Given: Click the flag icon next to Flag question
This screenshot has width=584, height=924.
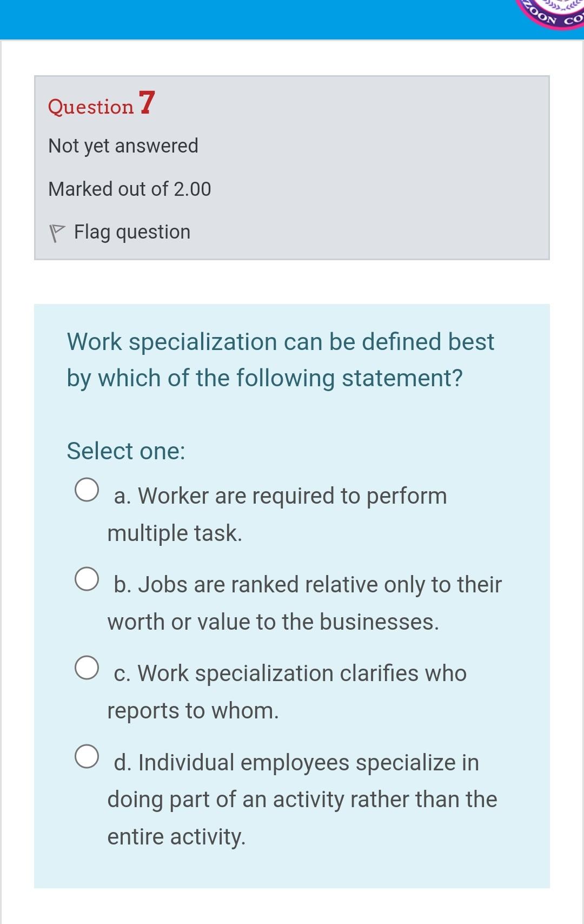Looking at the screenshot, I should (58, 232).
